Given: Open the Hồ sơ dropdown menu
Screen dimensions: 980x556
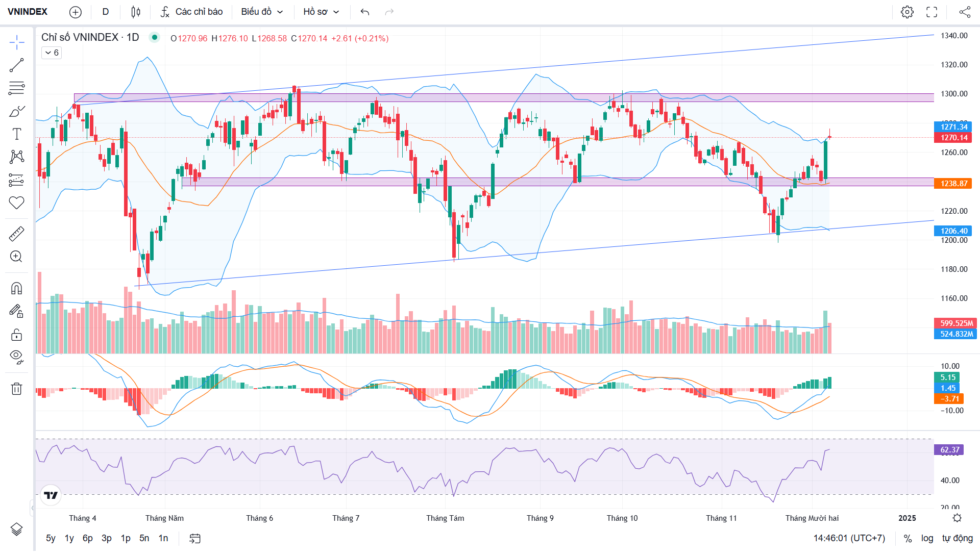Looking at the screenshot, I should tap(321, 12).
